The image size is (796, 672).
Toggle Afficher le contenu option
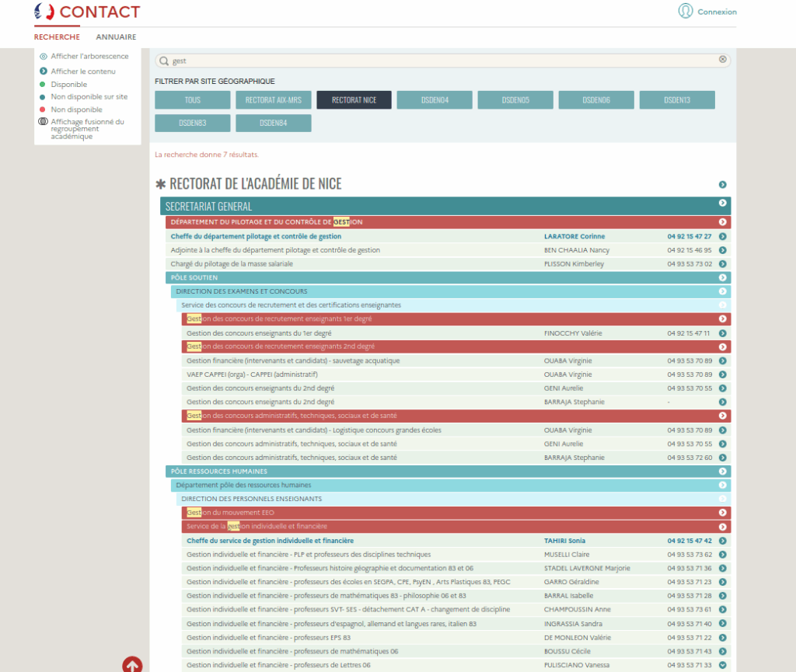tap(43, 71)
